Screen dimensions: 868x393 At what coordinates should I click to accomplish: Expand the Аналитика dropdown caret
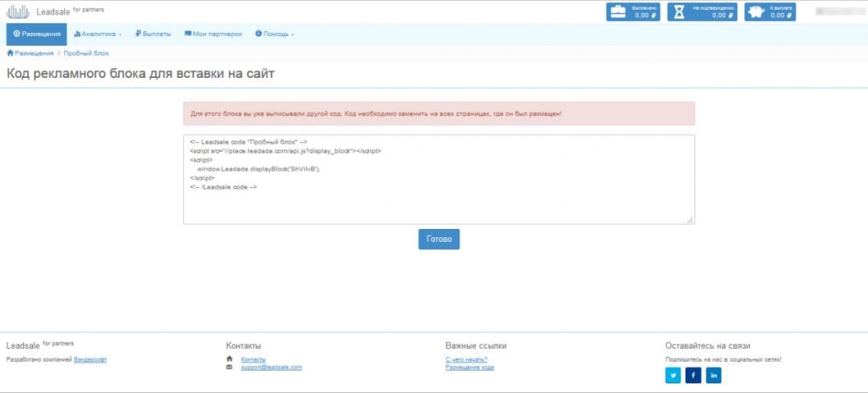coord(120,35)
